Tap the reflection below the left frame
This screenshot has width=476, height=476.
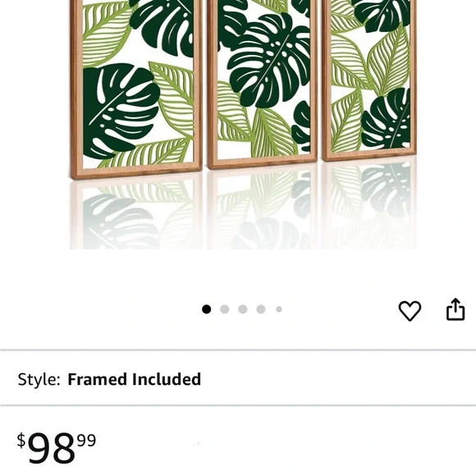[136, 214]
